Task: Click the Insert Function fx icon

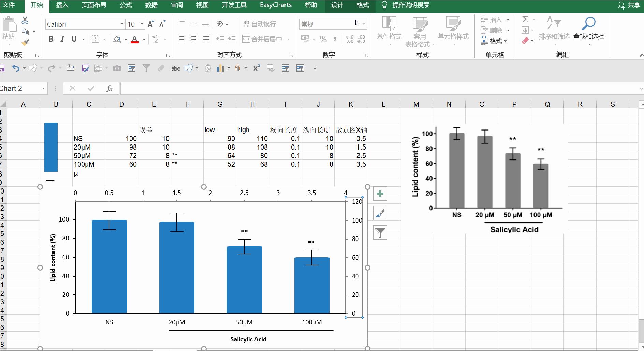Action: (x=109, y=89)
